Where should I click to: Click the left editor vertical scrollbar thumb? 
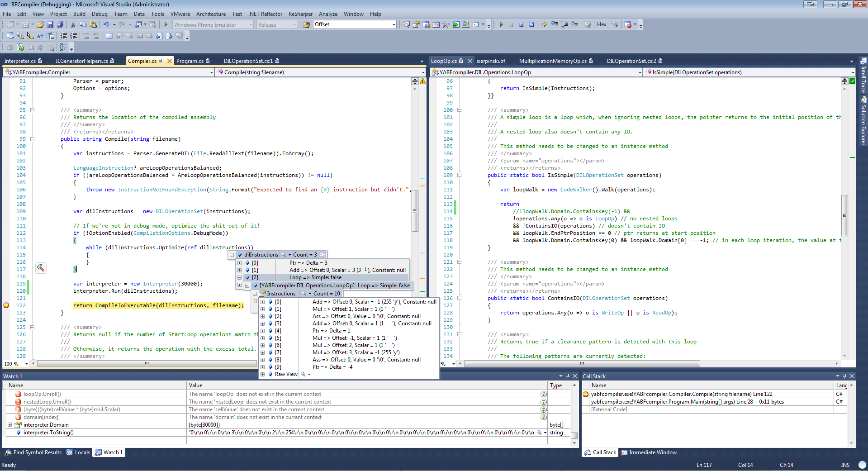click(414, 210)
